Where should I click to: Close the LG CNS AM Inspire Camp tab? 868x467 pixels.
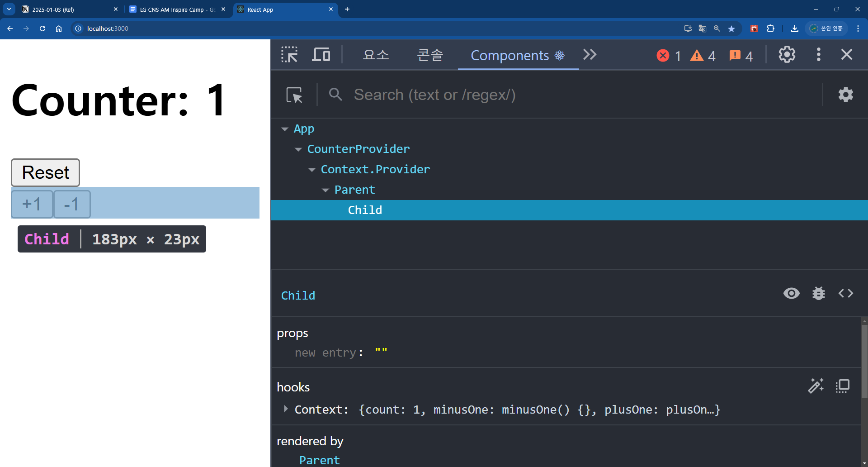223,9
